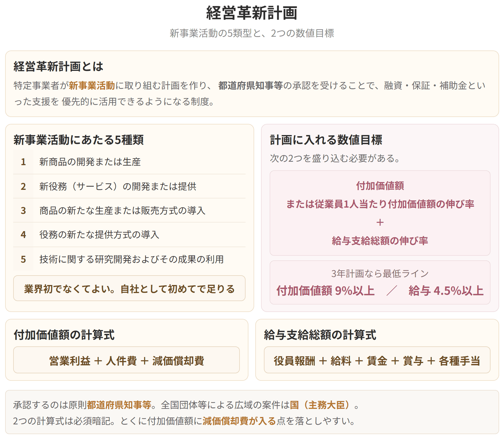
Task: Select list row 商品の新たな生産または販売方式の導入
Action: pyautogui.click(x=129, y=210)
